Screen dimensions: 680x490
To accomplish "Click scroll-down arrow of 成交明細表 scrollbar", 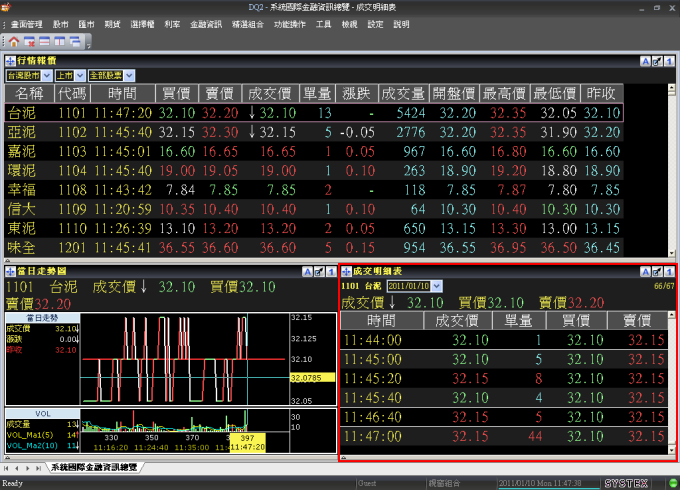I will click(x=672, y=451).
